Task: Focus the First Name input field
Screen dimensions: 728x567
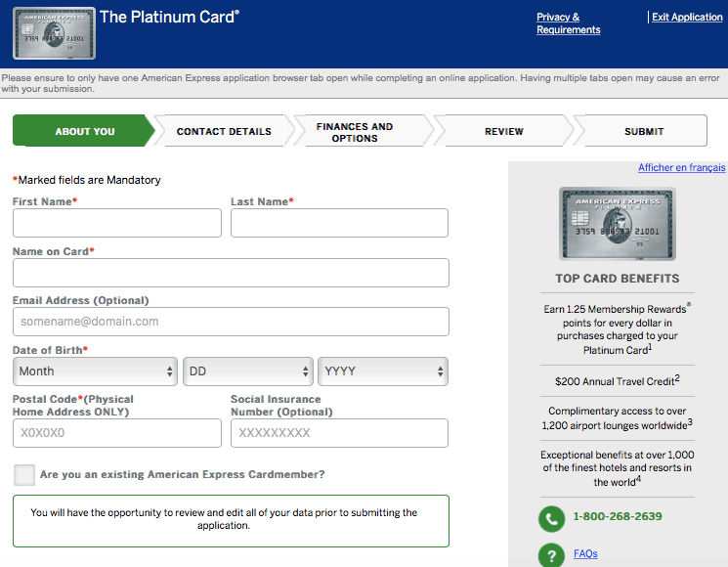Action: pyautogui.click(x=117, y=223)
